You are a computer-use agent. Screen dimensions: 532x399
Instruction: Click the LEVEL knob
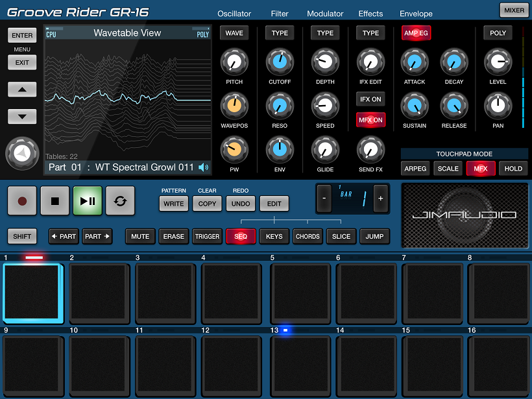(x=498, y=62)
